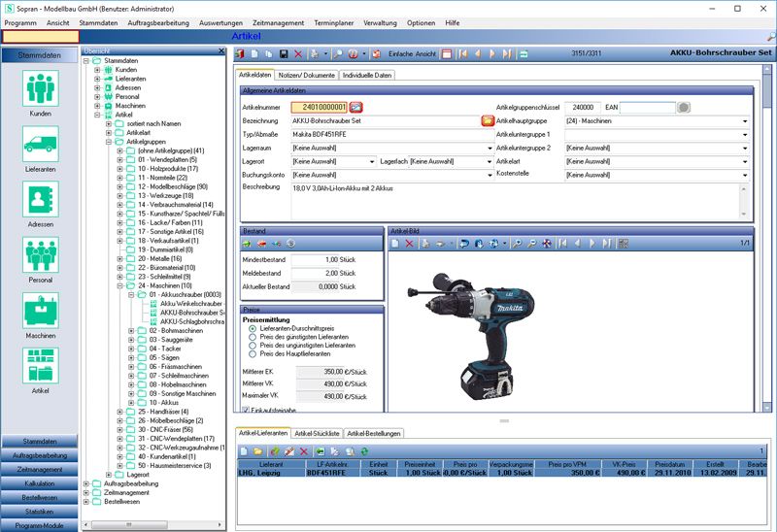Select Lieferanten-Durchschnittspreis radio button
Viewport: 777px width, 532px height.
(253, 328)
